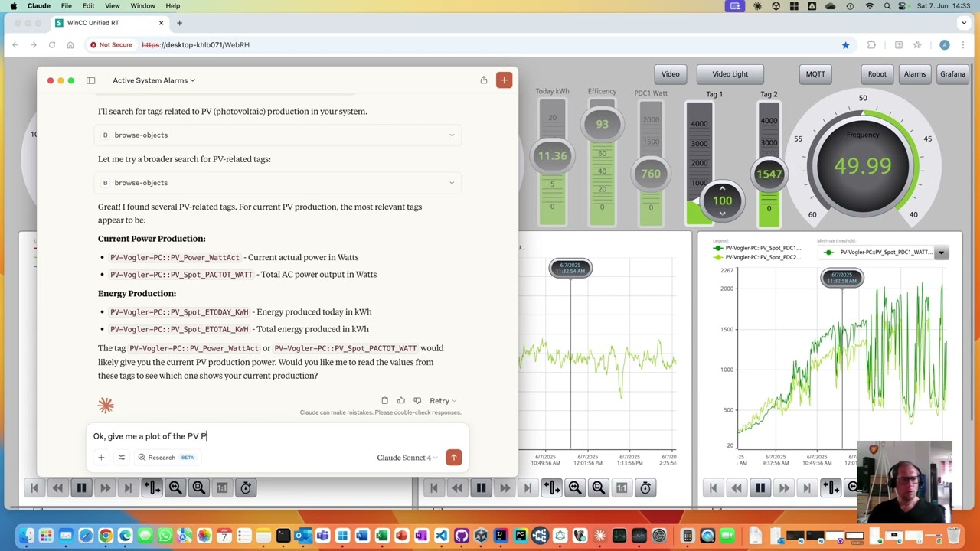Zoom in on the left trend chart

[175, 487]
